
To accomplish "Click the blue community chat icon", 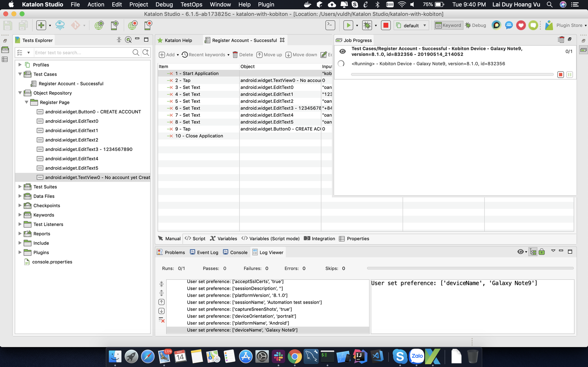I will (509, 25).
